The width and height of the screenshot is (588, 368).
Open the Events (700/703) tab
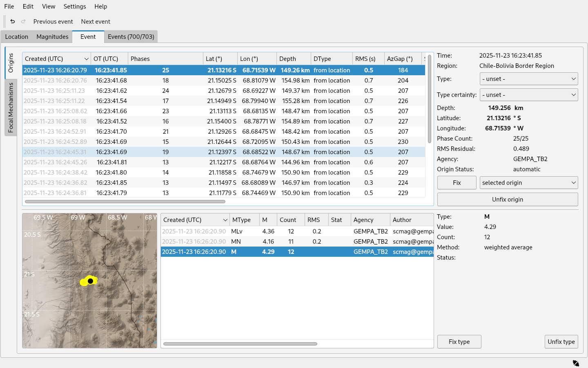[x=131, y=37]
